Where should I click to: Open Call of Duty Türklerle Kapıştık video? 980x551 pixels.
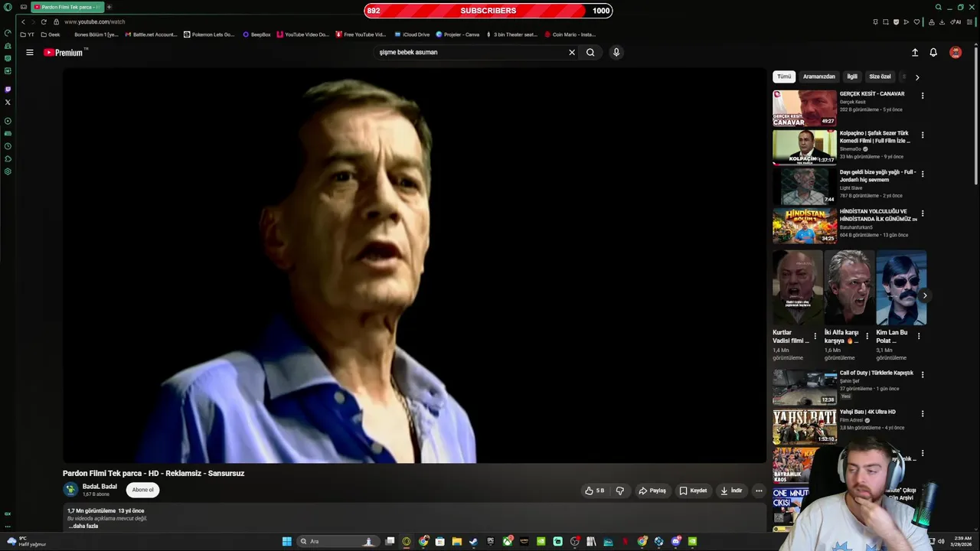coord(877,373)
